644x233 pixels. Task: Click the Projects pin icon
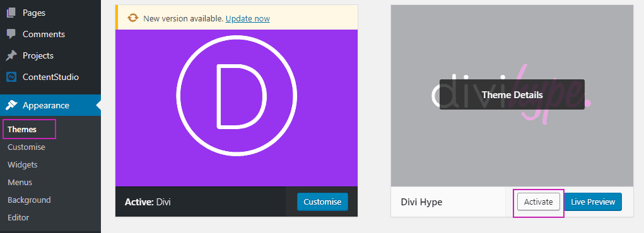pos(11,55)
